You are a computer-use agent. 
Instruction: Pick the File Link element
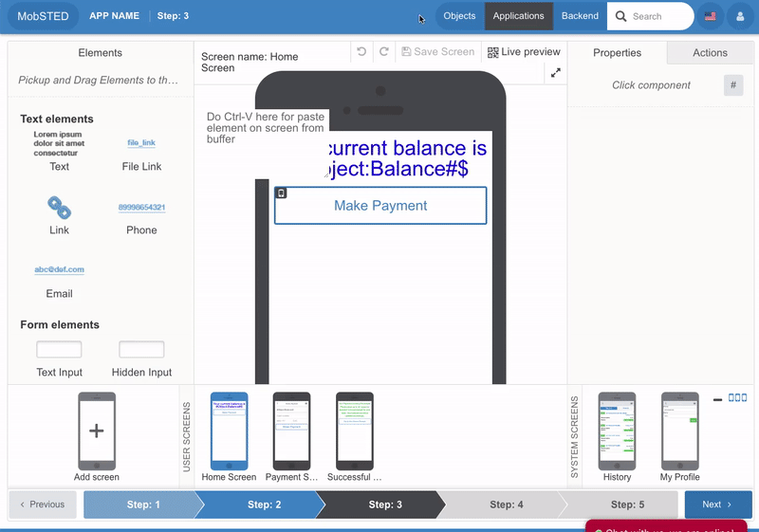click(x=141, y=154)
